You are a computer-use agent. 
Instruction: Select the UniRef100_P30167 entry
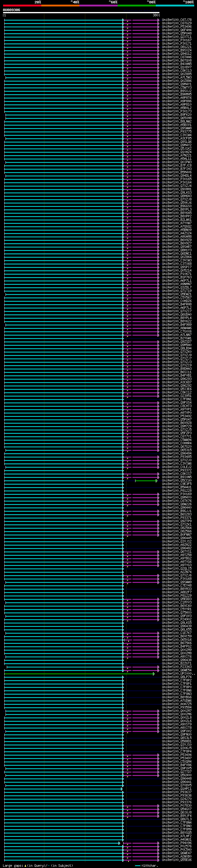tap(177, 40)
